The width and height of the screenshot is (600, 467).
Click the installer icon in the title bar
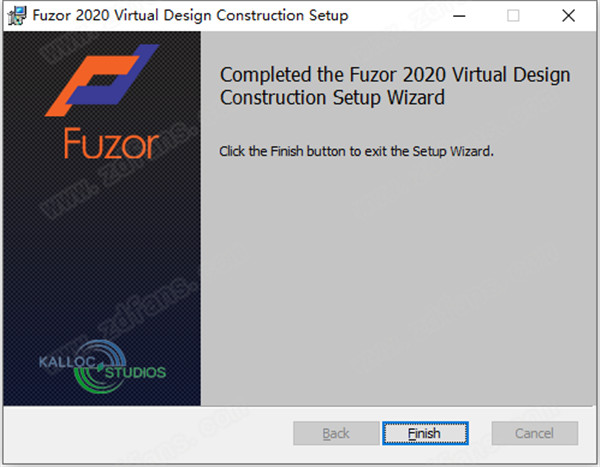(x=17, y=16)
